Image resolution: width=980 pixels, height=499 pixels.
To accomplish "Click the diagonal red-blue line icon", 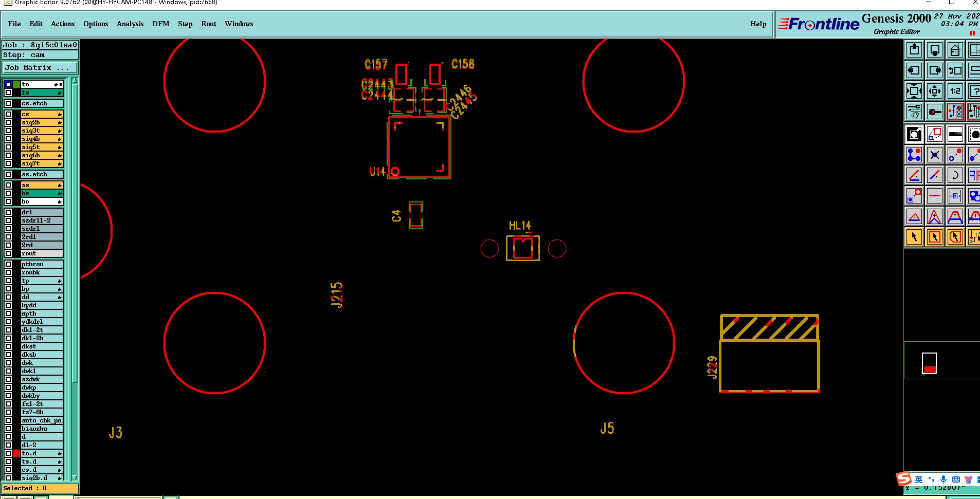I will [x=935, y=175].
